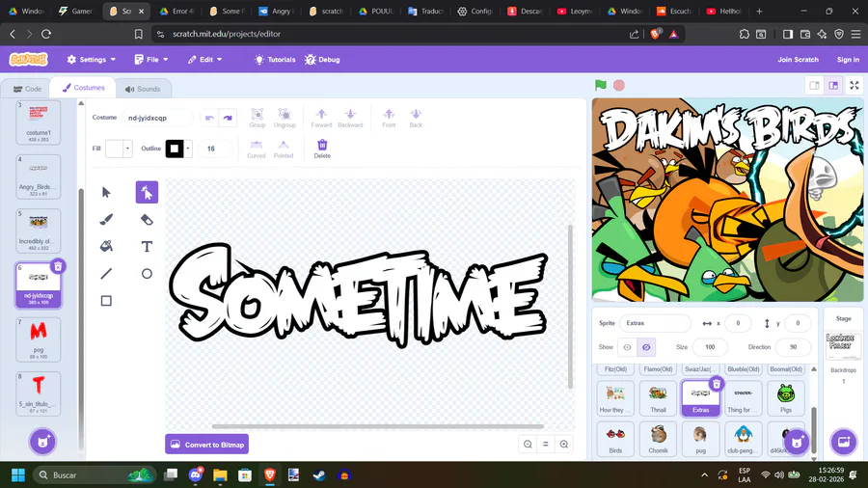Move shape Backward one layer
The image size is (868, 488).
coord(350,118)
